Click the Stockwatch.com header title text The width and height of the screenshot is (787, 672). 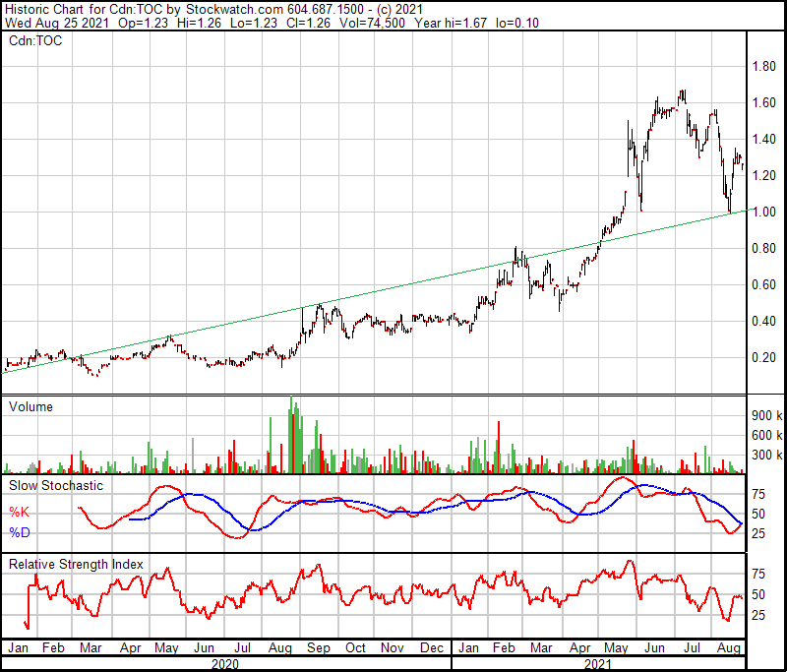click(x=234, y=9)
